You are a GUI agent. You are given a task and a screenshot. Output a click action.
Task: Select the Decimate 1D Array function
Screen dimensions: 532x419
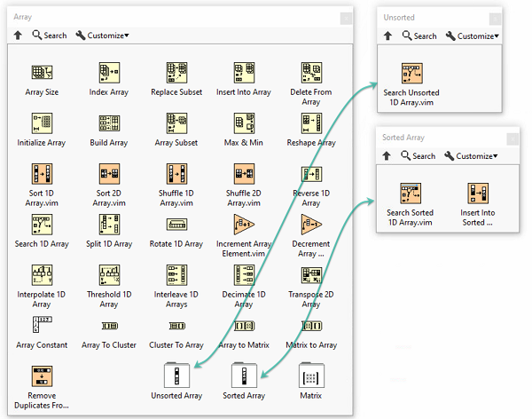click(244, 275)
